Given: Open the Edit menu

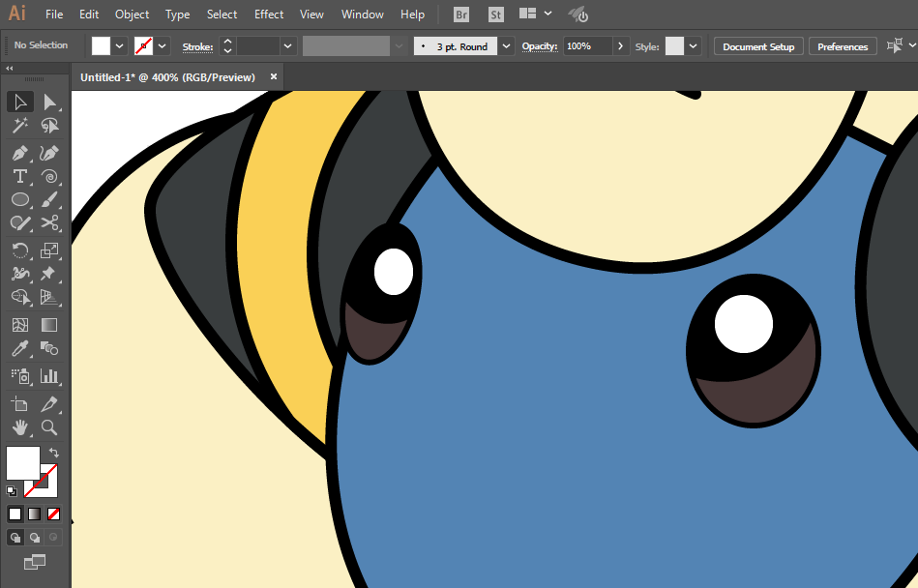Looking at the screenshot, I should coord(89,15).
